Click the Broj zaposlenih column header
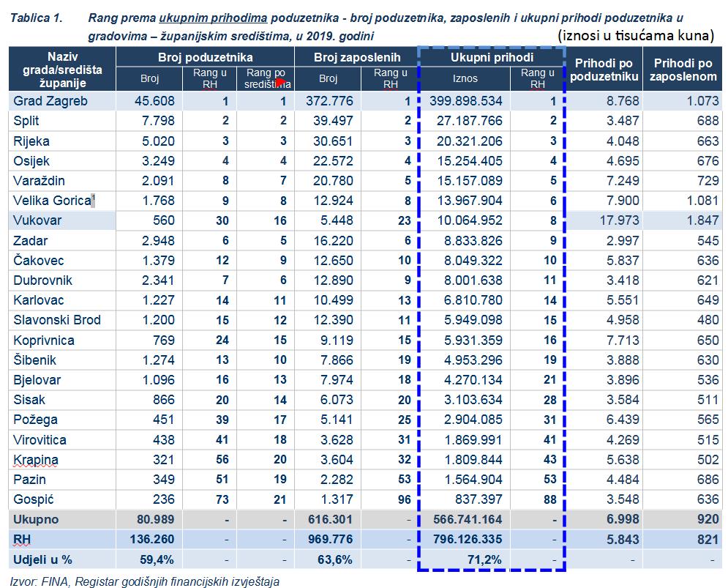The image size is (728, 588). (357, 57)
